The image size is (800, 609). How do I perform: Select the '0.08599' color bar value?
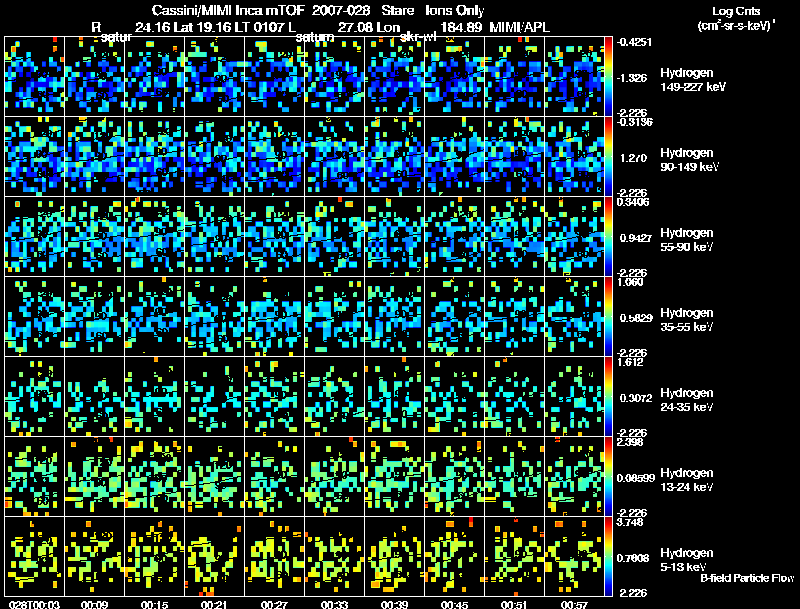tap(636, 478)
